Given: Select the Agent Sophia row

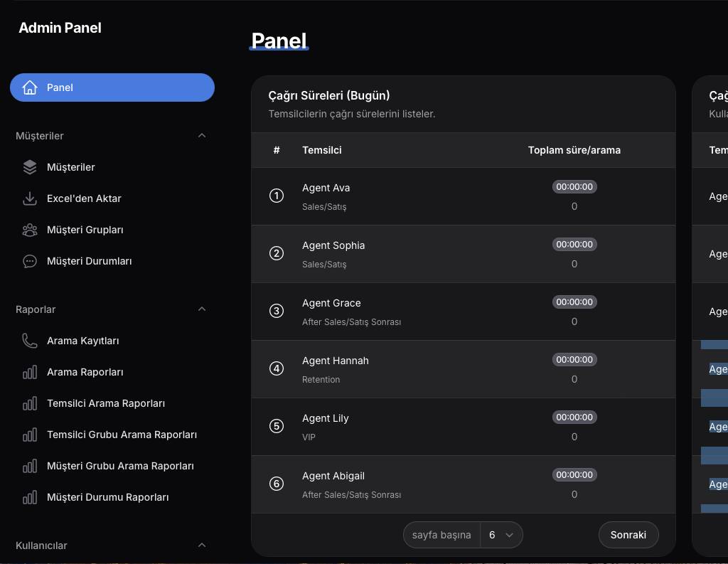Looking at the screenshot, I should pyautogui.click(x=464, y=254).
